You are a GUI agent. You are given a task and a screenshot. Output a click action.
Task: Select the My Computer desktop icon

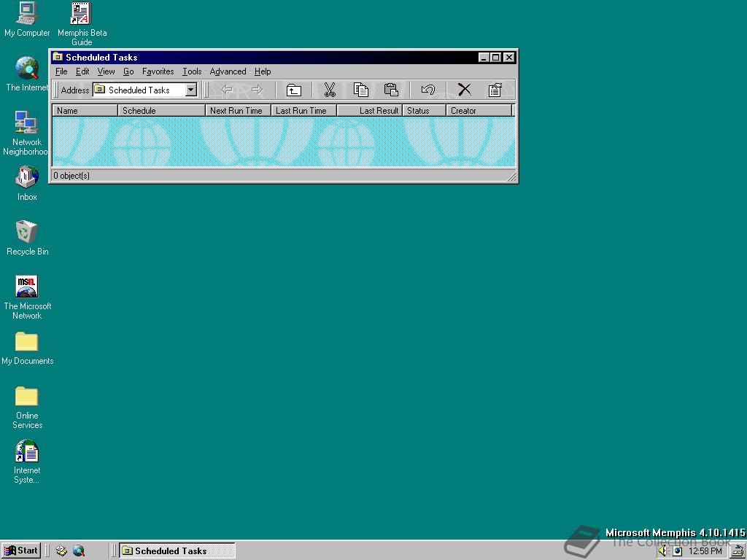[27, 20]
